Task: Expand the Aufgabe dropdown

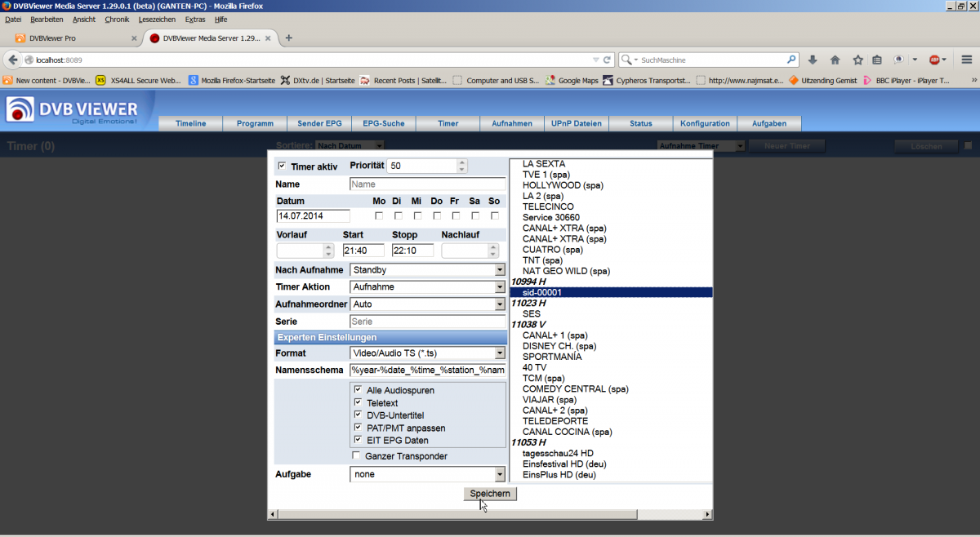Action: (x=500, y=474)
